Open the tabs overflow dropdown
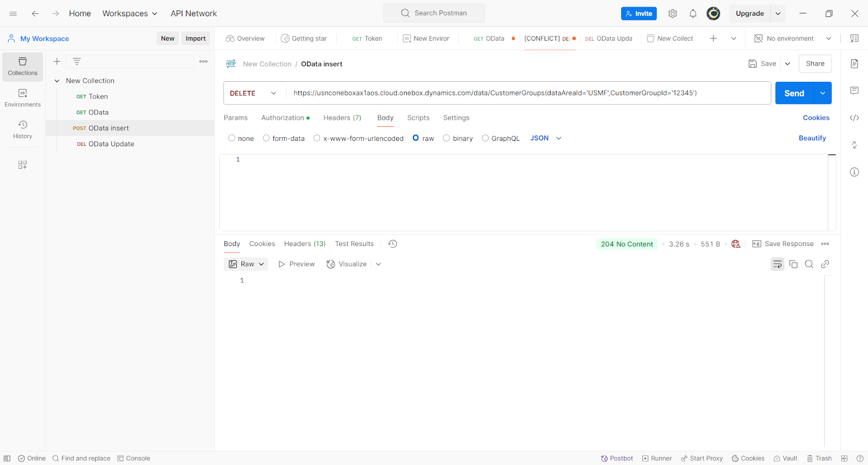This screenshot has height=465, width=868. coord(733,38)
